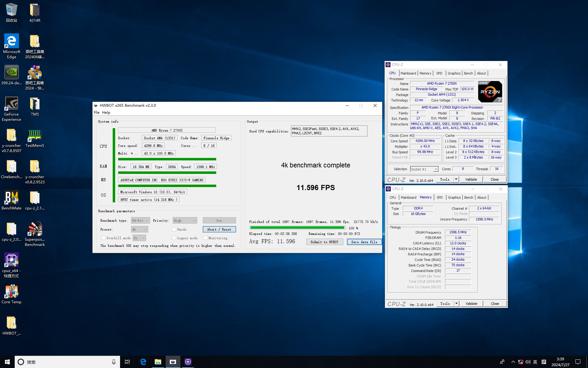
Task: Click the Abort / Reset button
Action: (x=219, y=229)
